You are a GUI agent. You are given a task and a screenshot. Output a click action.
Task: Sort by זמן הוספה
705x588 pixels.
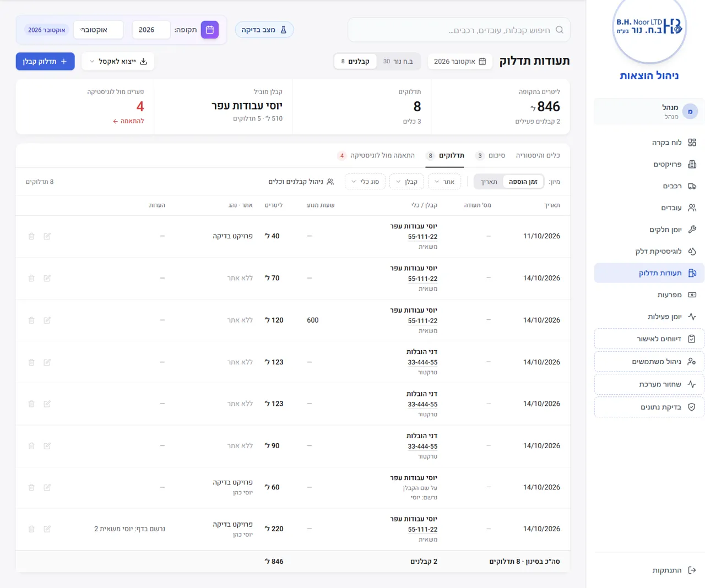click(523, 182)
